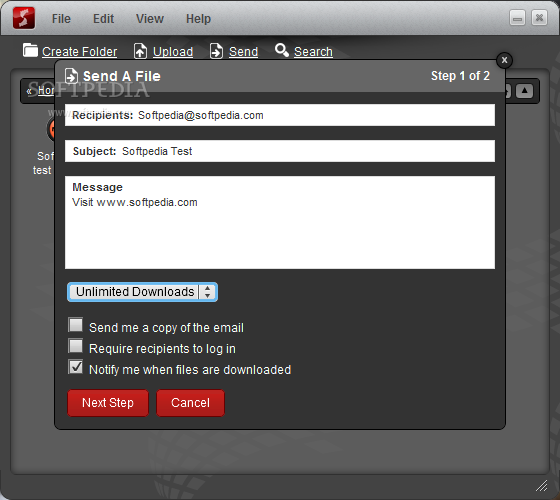The width and height of the screenshot is (560, 500).
Task: Open the Help menu
Action: pyautogui.click(x=198, y=19)
